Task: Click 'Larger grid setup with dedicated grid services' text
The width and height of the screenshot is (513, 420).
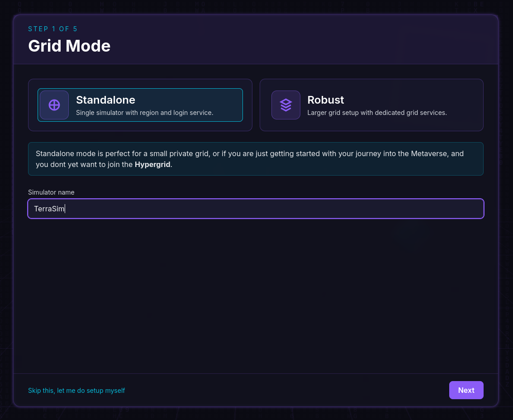Action: click(377, 113)
